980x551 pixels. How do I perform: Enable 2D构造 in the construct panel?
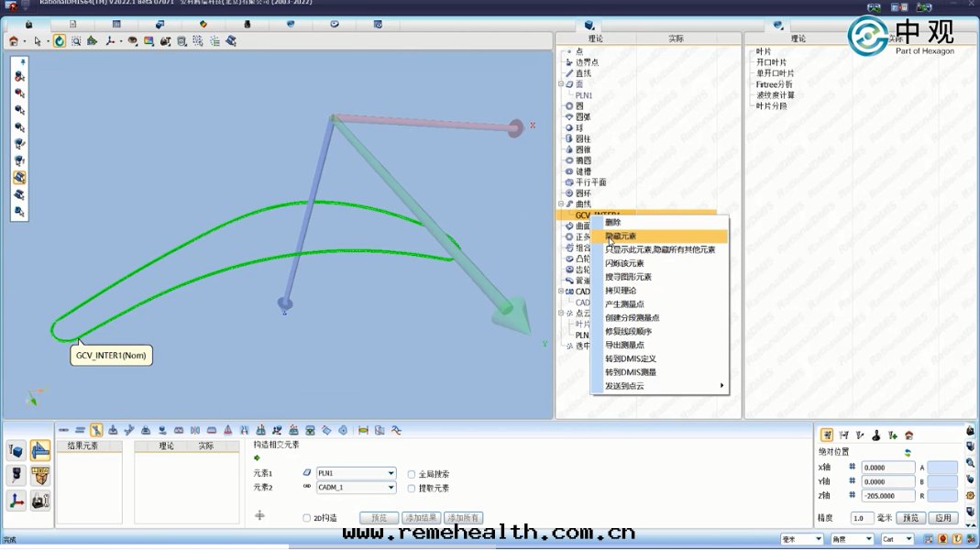(x=307, y=517)
